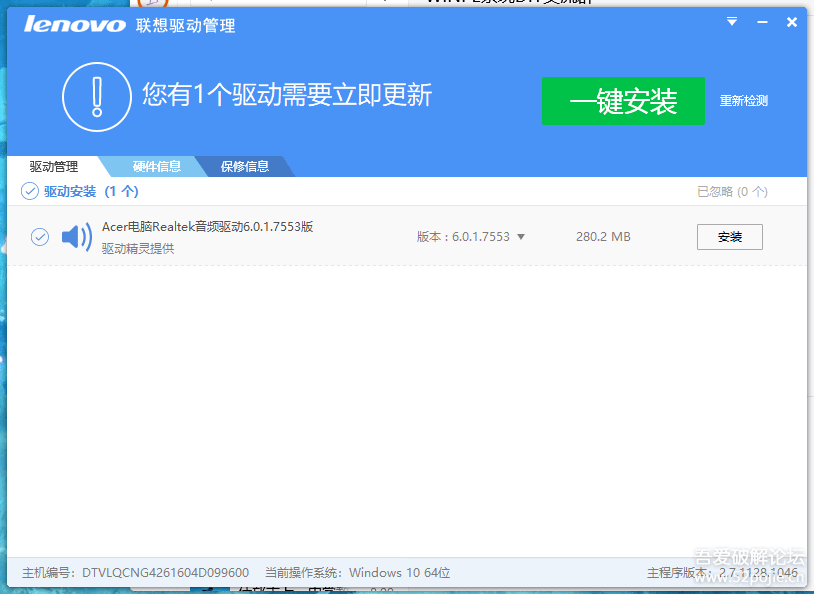The width and height of the screenshot is (814, 594).
Task: Click the 280.2 MB driver size text
Action: point(603,237)
